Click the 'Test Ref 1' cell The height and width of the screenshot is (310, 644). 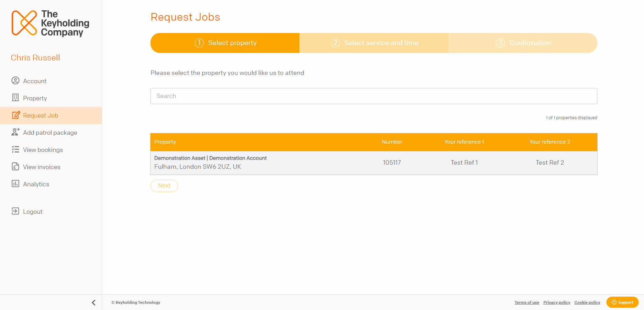pos(464,163)
